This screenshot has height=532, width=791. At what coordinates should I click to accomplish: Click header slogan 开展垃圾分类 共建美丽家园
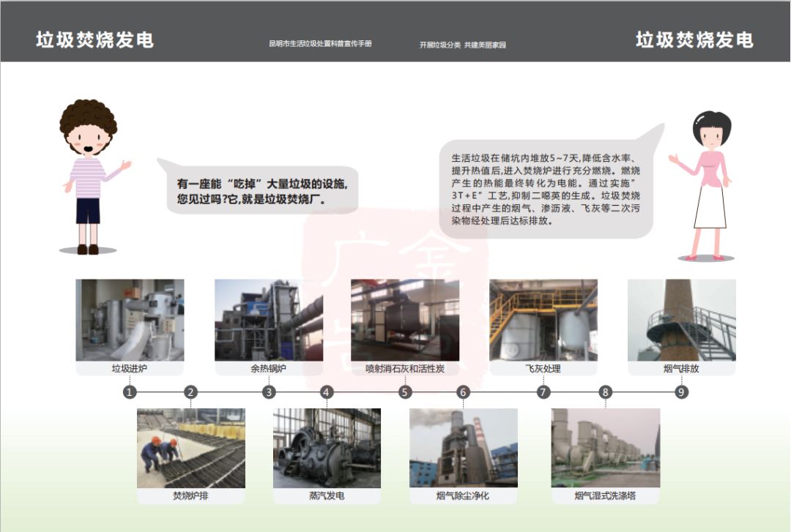click(x=462, y=45)
